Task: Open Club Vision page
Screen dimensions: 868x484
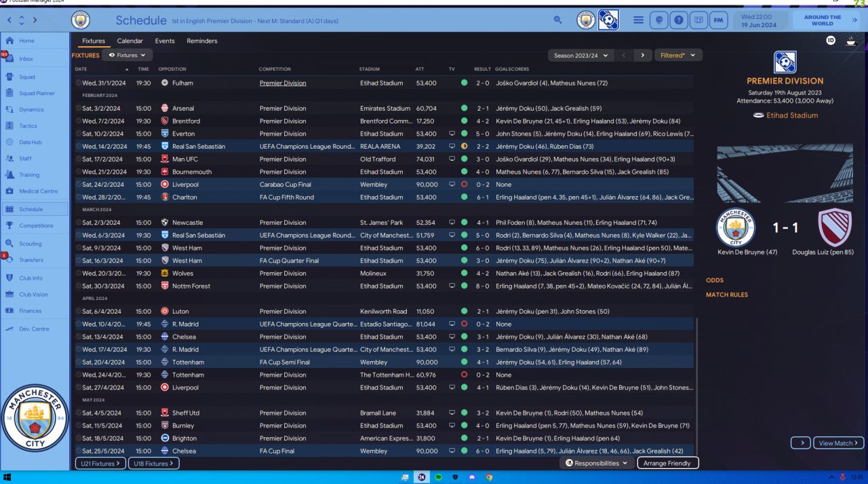Action: [x=34, y=294]
